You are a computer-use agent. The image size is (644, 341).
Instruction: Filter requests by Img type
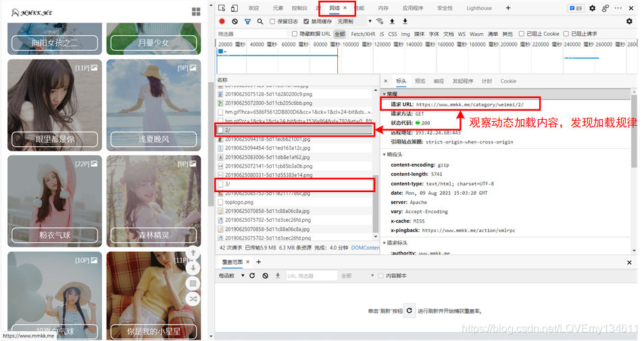[x=405, y=34]
